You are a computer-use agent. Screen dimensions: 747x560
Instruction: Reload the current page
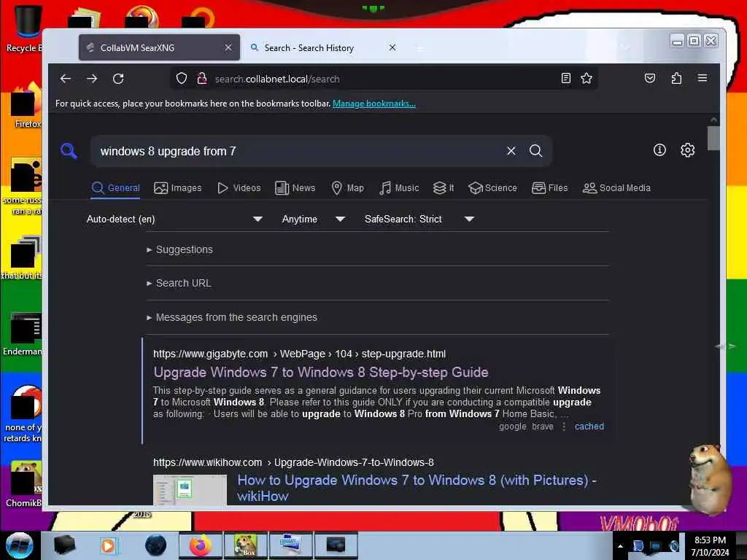coord(118,79)
